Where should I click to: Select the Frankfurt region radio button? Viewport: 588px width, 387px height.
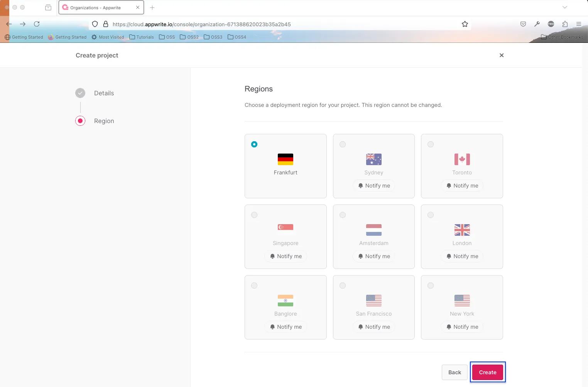(254, 144)
